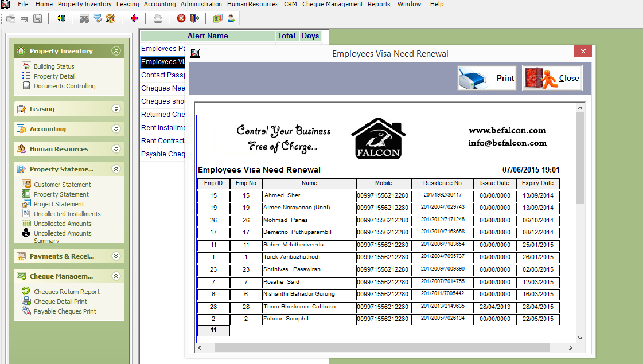Click the save floppy disk toolbar icon
Image resolution: width=643 pixels, height=364 pixels.
pyautogui.click(x=37, y=18)
